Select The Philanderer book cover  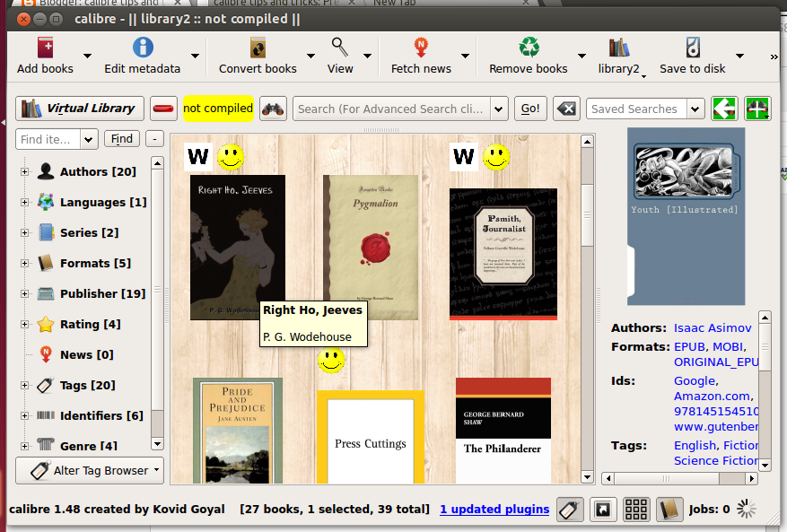point(503,431)
